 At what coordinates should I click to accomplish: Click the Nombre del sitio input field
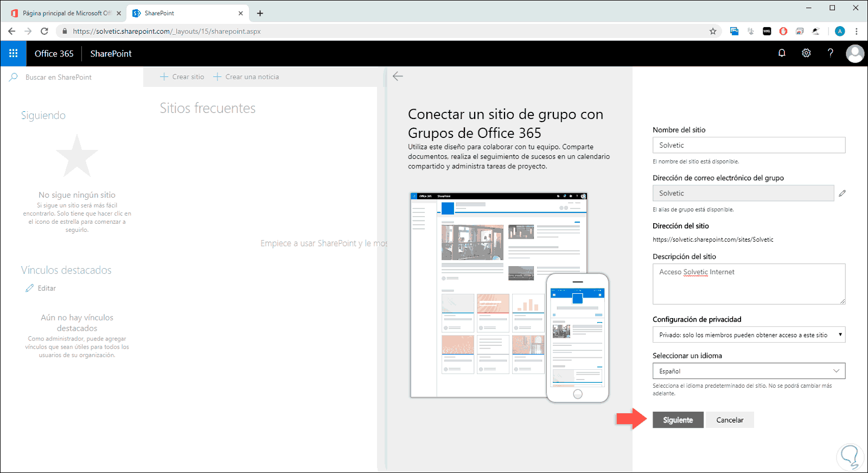[x=749, y=145]
